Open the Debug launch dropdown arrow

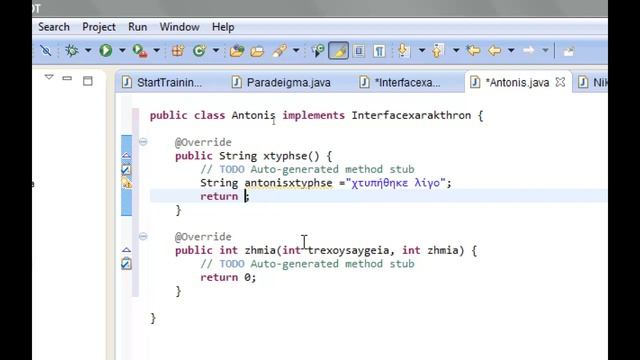click(88, 51)
